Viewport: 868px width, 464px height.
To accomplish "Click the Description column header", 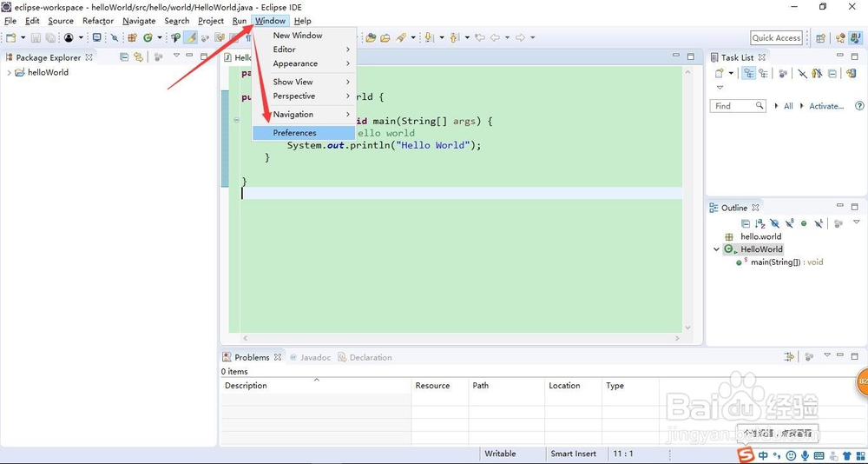I will pyautogui.click(x=316, y=385).
